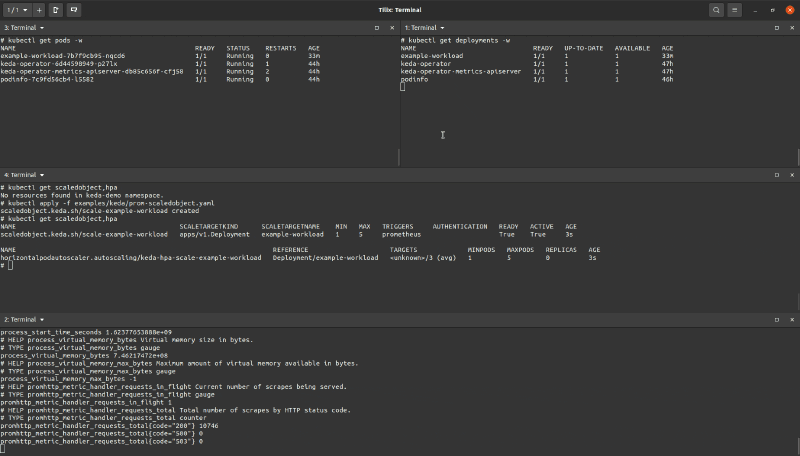The image size is (800, 456).
Task: Click 'scaledobject.keda.sh/scale-example-workload created' line
Action: click(100, 211)
